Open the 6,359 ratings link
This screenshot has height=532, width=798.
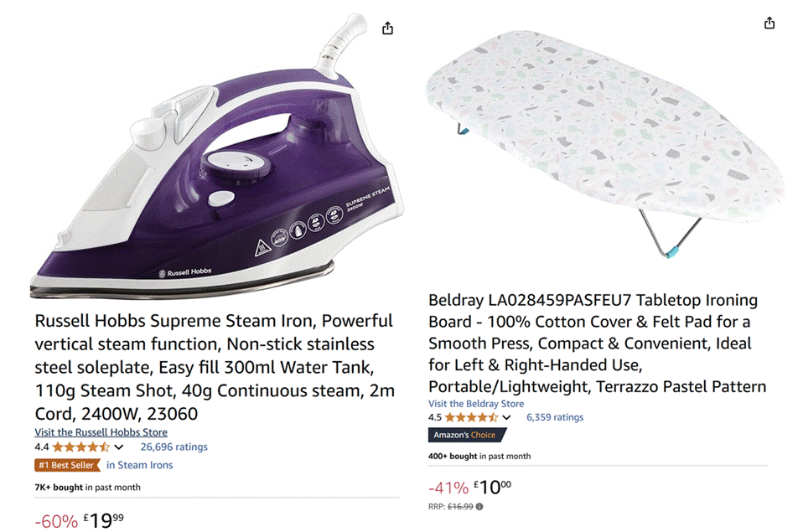point(555,417)
